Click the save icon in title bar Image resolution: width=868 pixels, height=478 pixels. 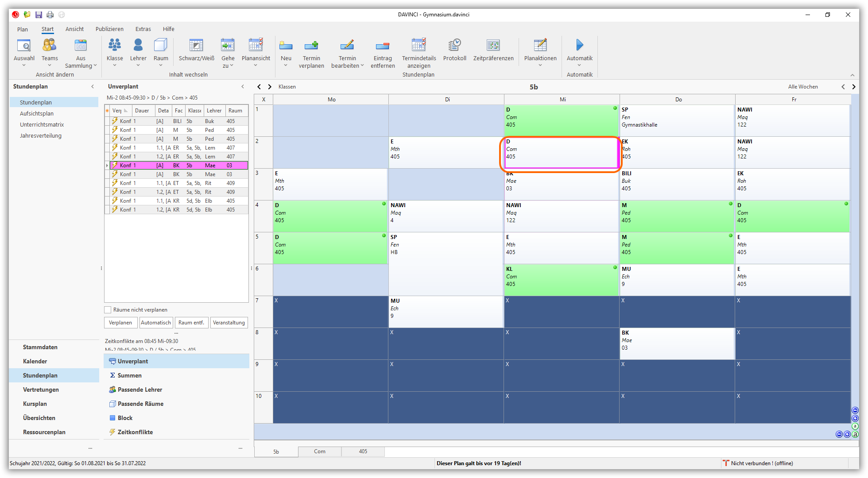(39, 15)
